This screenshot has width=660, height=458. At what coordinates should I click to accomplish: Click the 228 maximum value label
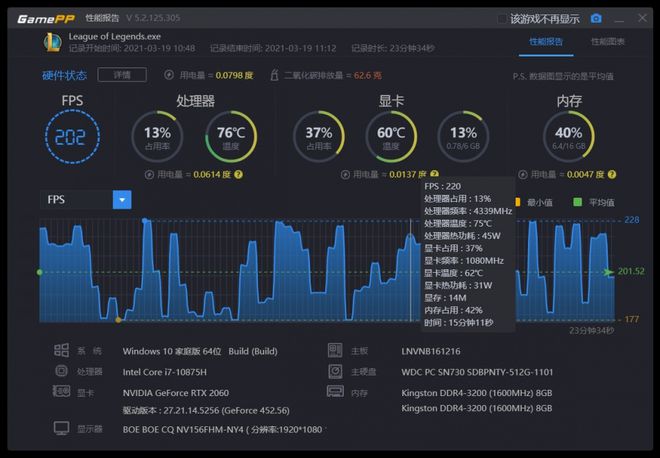pos(632,220)
